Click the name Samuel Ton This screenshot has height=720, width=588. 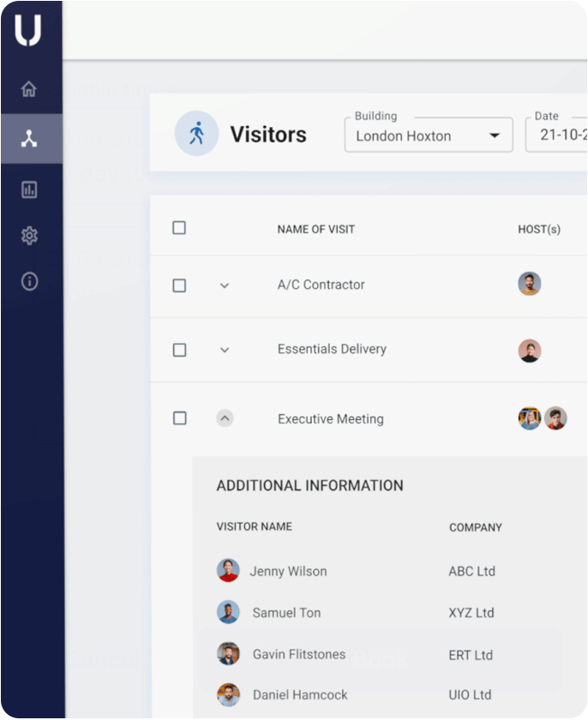pyautogui.click(x=286, y=613)
